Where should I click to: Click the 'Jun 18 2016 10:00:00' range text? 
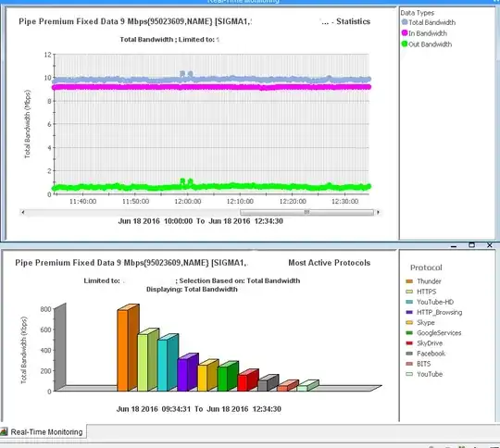point(156,221)
